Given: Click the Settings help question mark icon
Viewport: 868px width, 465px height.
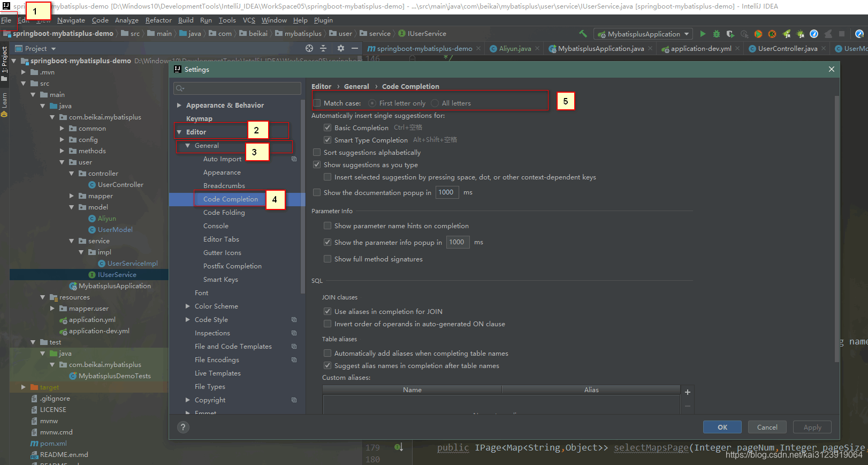Looking at the screenshot, I should click(x=183, y=427).
